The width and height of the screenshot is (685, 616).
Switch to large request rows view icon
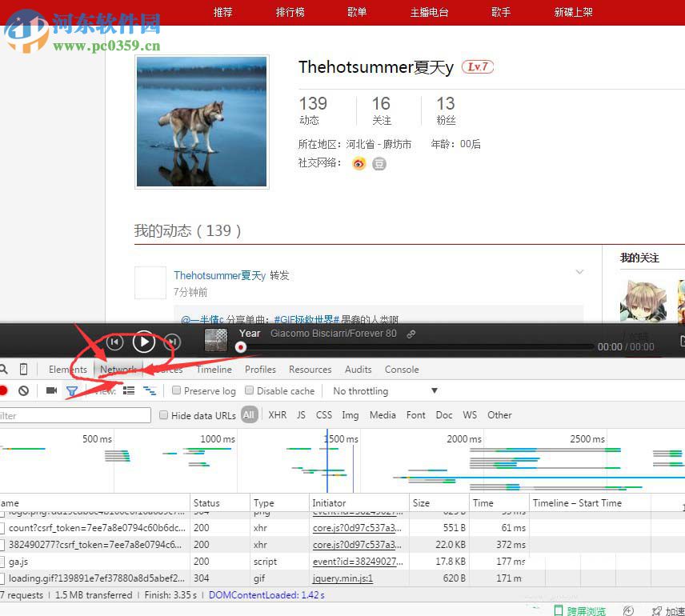128,390
